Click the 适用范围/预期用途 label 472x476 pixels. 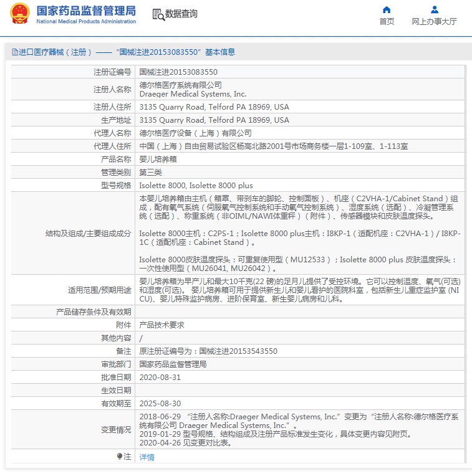tap(99, 290)
